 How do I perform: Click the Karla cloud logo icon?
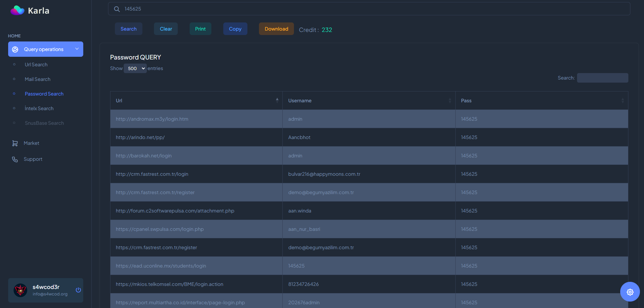pos(17,11)
